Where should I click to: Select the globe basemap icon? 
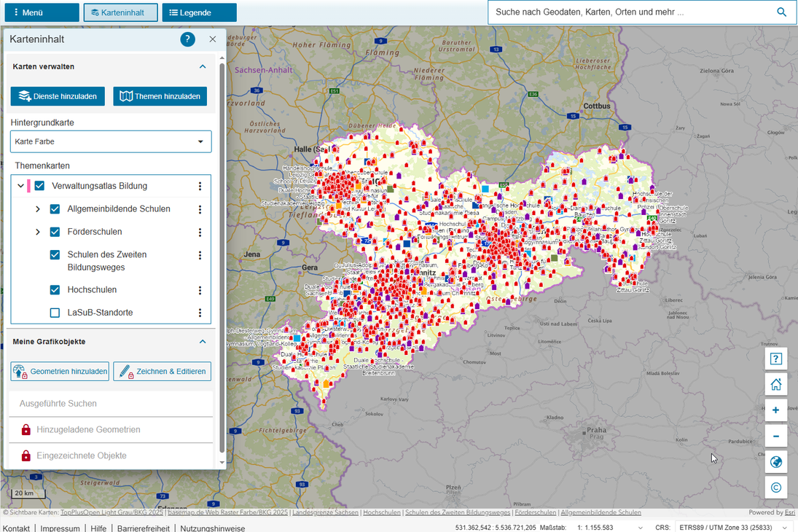pos(775,461)
